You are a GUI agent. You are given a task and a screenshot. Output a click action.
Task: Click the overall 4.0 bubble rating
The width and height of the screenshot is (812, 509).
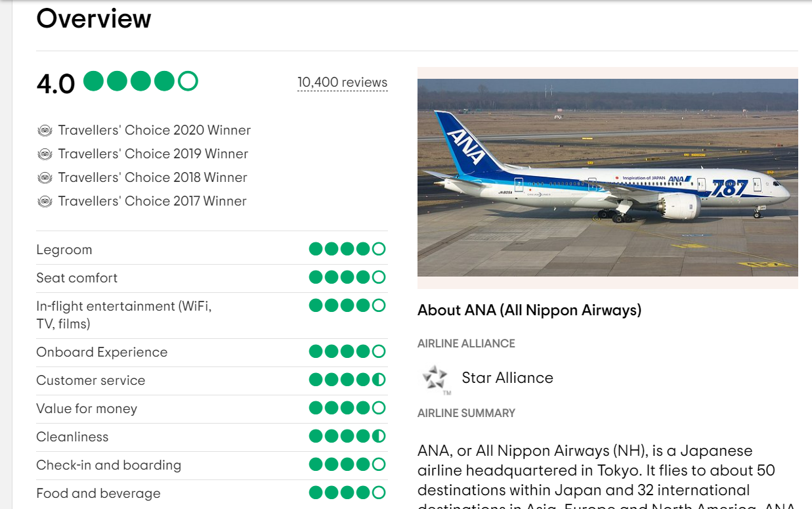tap(141, 81)
